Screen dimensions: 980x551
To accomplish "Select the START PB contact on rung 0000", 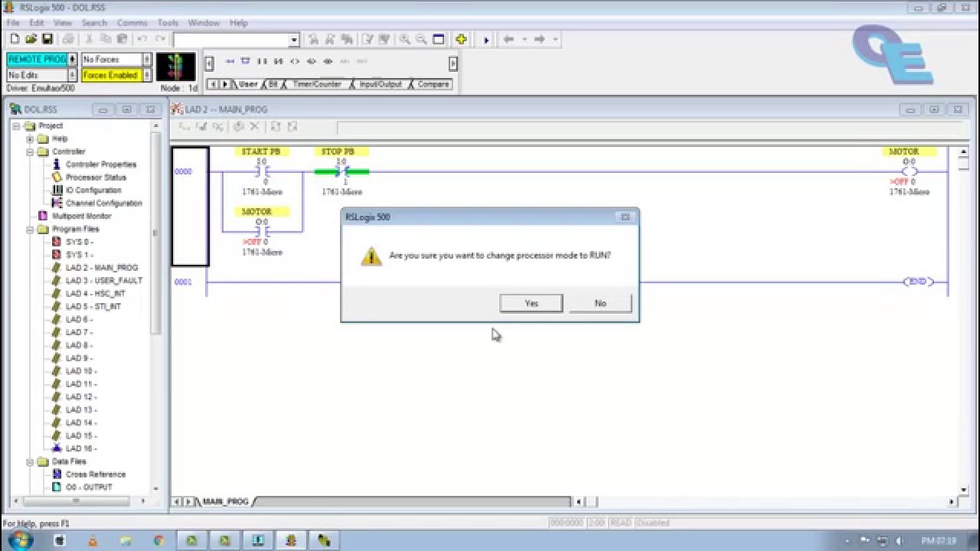I will point(261,172).
